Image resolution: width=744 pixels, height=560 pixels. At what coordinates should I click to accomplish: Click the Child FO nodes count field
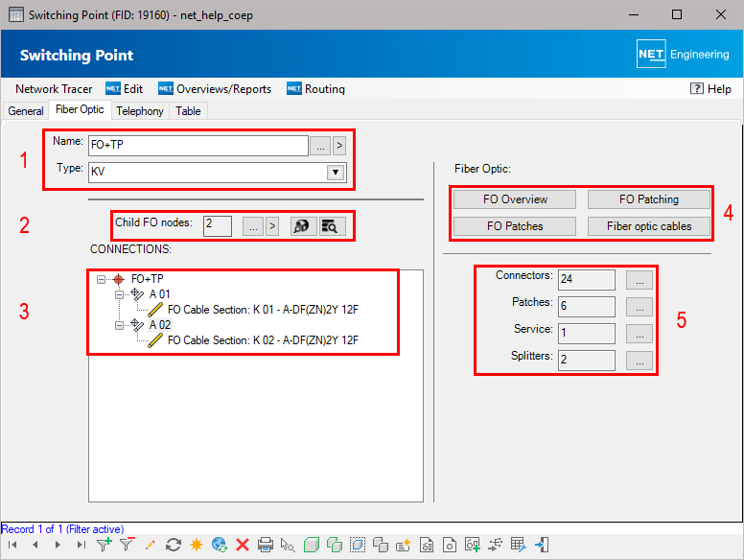point(218,226)
